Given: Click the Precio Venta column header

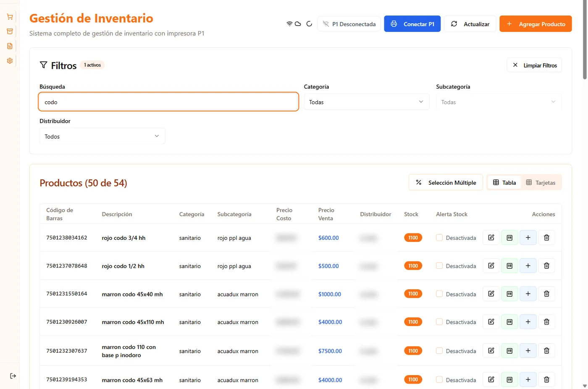Looking at the screenshot, I should click(x=326, y=214).
